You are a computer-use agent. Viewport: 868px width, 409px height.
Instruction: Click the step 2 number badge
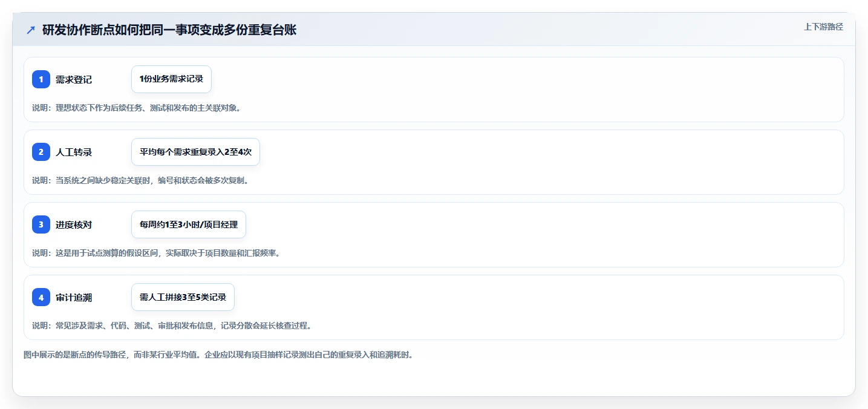coord(41,152)
